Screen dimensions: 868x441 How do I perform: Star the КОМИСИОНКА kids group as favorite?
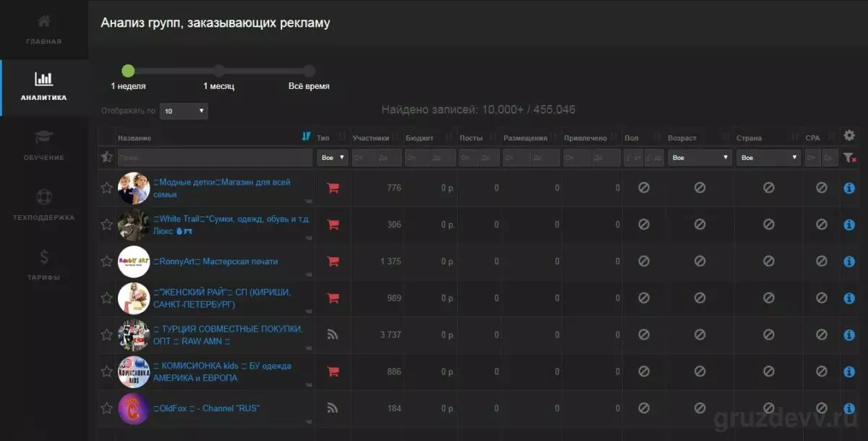click(106, 372)
